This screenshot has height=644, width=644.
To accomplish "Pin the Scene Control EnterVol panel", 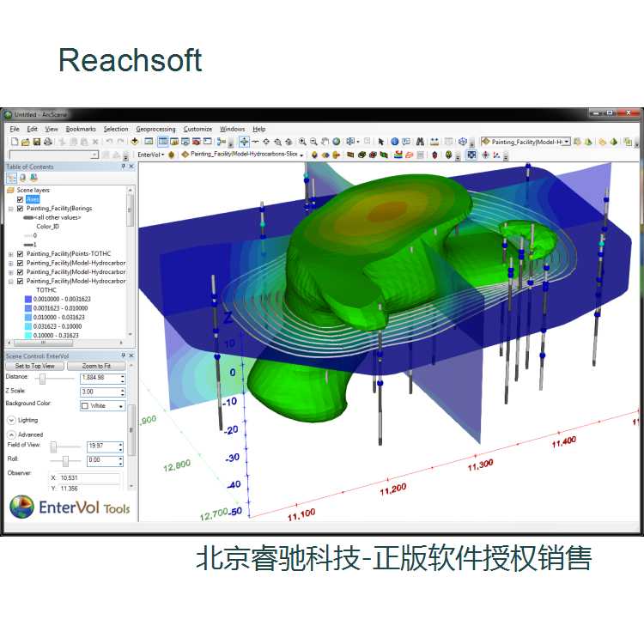I will [x=123, y=355].
